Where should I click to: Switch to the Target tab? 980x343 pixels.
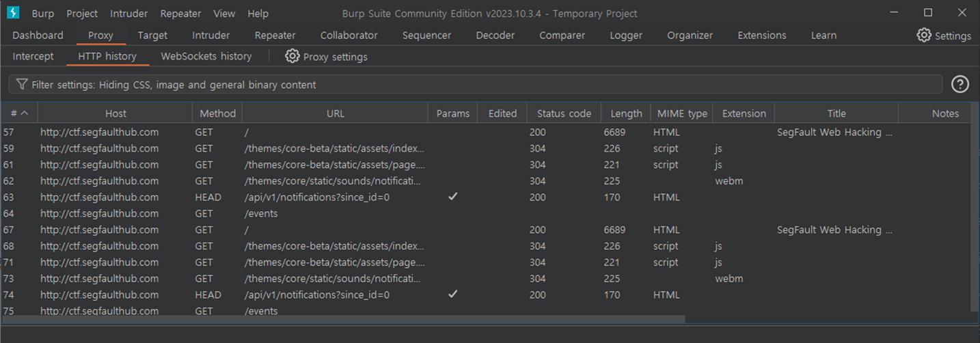(152, 36)
